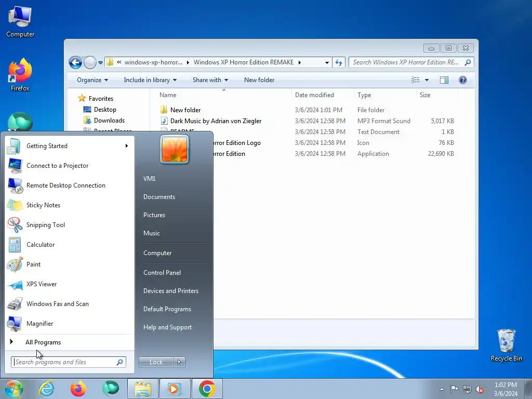Open Help and Support
Screen dimensions: 532x399
167,327
